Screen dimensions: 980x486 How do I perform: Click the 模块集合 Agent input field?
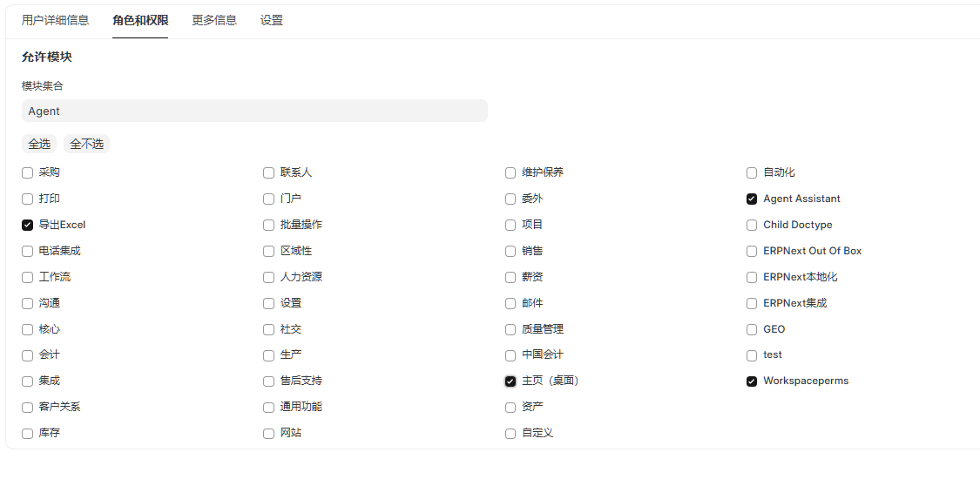(x=254, y=111)
